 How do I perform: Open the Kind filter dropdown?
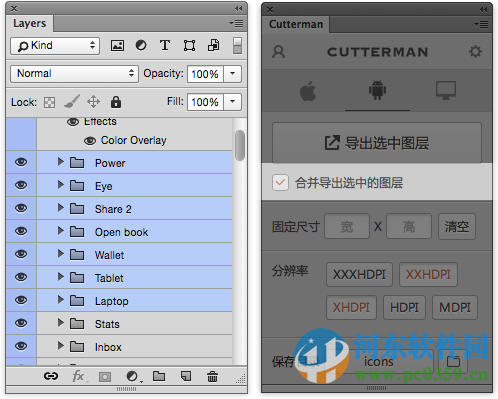point(55,46)
